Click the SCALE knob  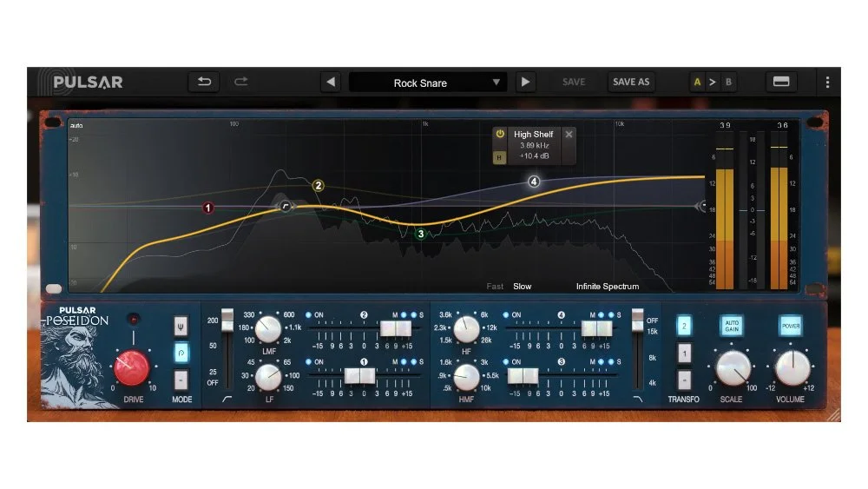click(x=733, y=368)
